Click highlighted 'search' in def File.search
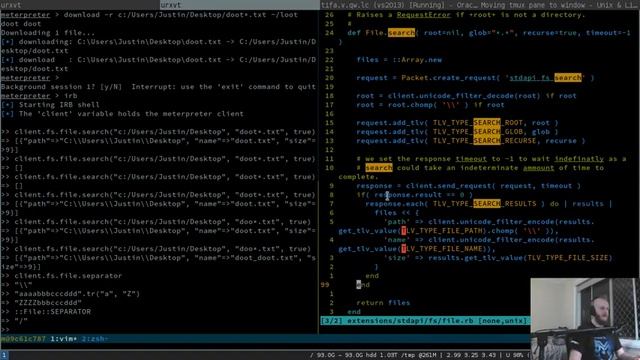640x360 pixels. point(401,33)
